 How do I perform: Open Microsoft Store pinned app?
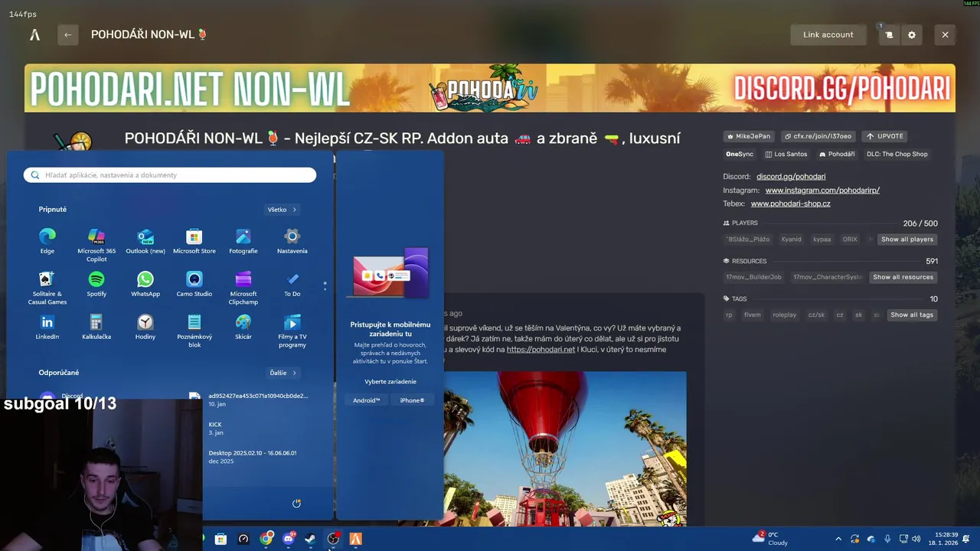click(194, 241)
